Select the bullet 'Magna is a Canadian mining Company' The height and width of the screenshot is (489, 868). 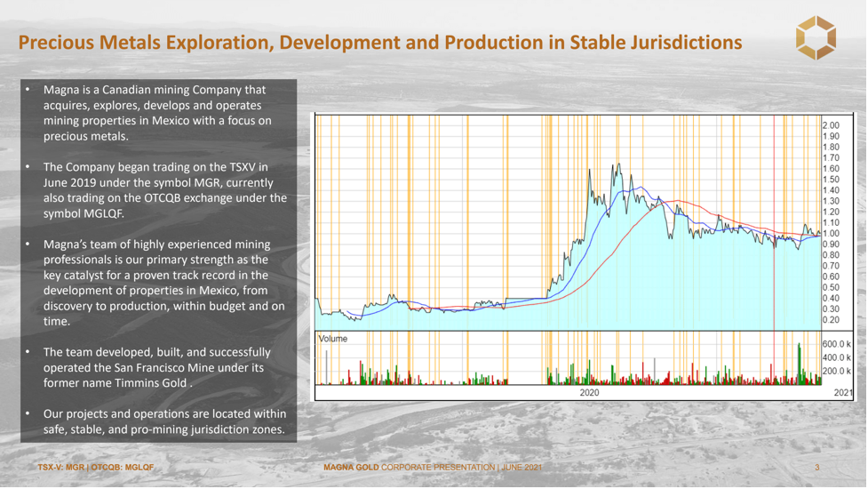click(x=157, y=113)
